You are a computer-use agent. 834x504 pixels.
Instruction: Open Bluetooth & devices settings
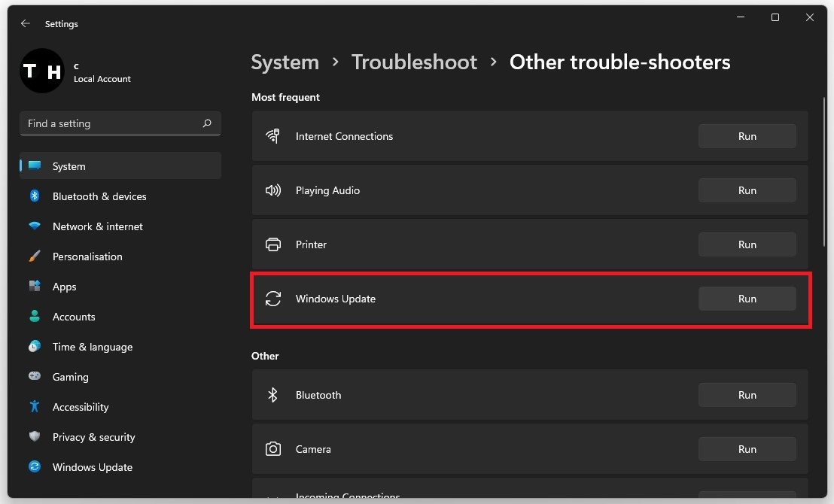tap(120, 196)
